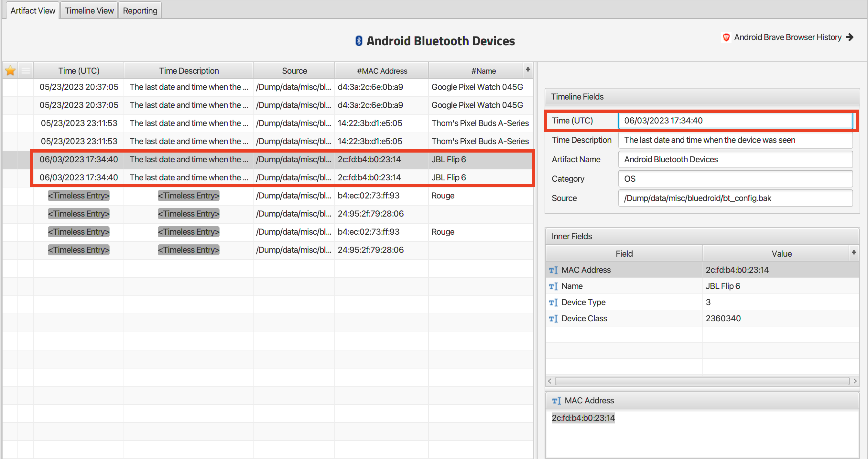
Task: Select the Device Class inner field row
Action: click(702, 319)
